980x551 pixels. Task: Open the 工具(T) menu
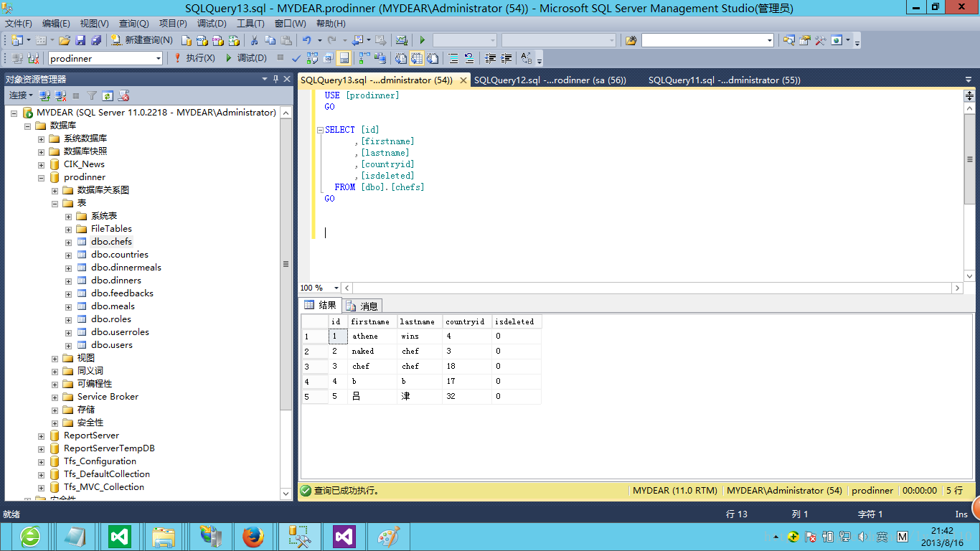(x=250, y=24)
